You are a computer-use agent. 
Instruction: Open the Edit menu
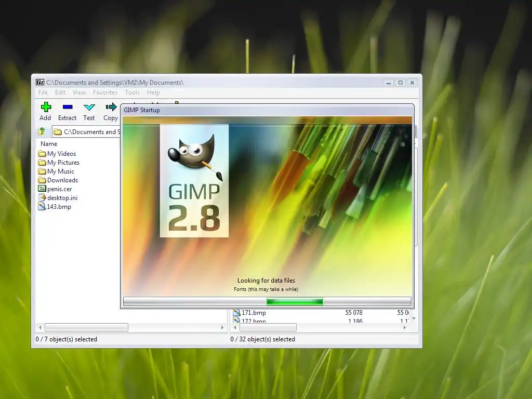click(60, 92)
